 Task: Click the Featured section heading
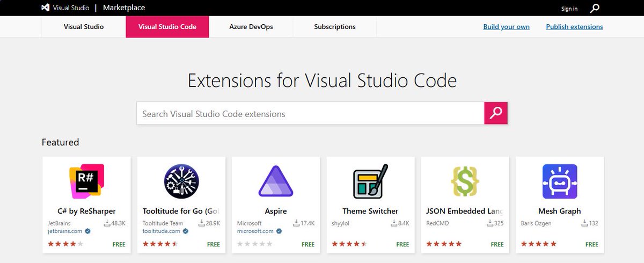pos(60,142)
